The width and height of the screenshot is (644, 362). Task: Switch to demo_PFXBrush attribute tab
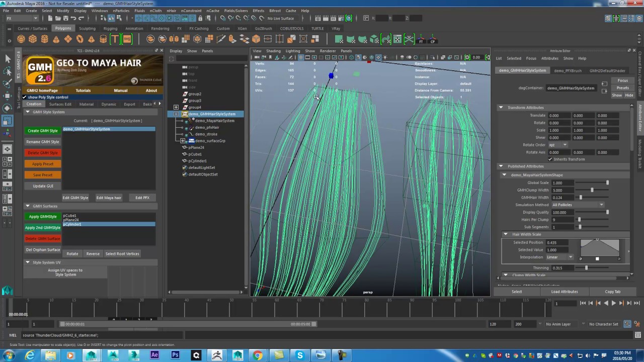[568, 71]
